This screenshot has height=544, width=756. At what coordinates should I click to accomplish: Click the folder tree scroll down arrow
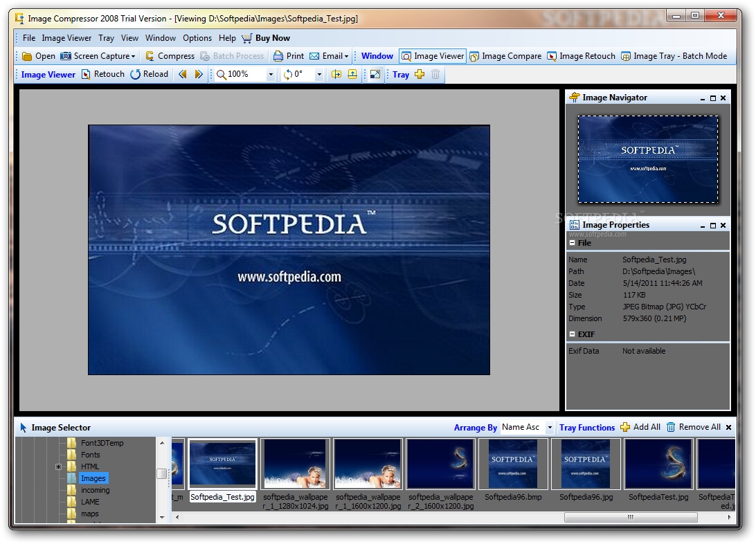tap(162, 517)
